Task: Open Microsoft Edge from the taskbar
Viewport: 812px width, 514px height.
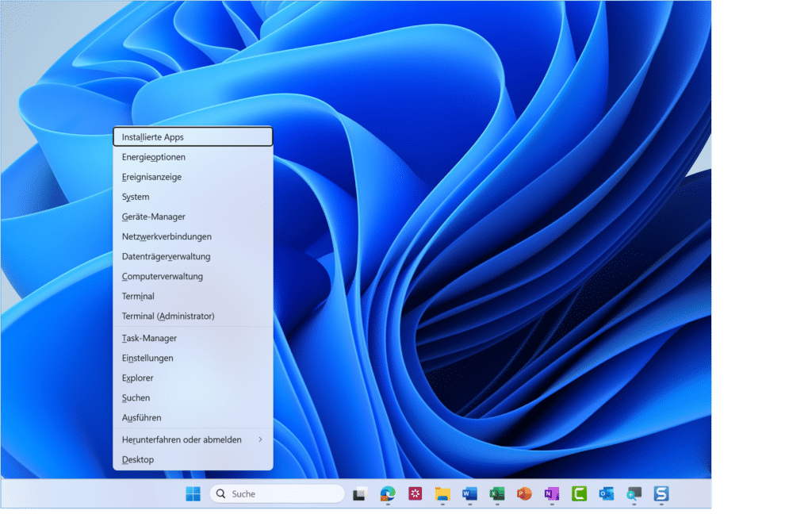Action: coord(388,494)
